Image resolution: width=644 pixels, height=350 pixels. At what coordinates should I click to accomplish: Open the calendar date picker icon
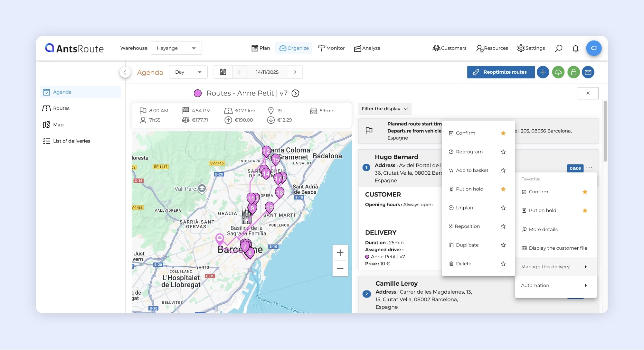tap(223, 72)
